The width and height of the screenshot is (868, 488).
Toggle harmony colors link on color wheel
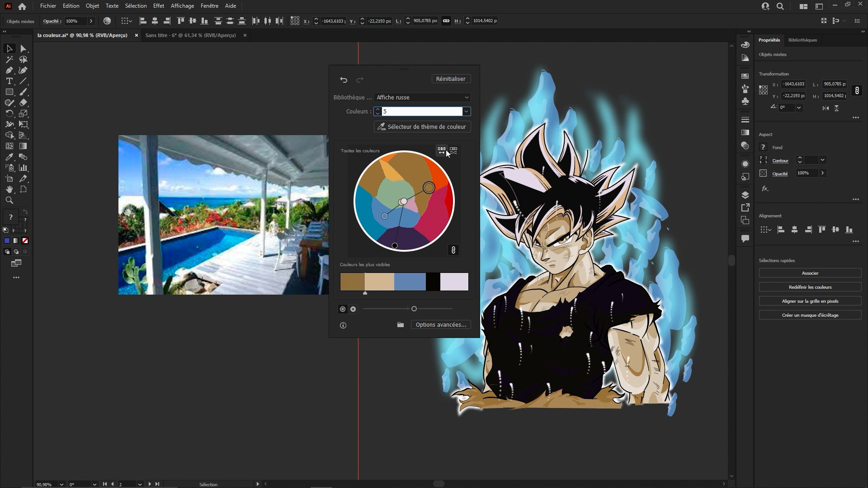click(453, 250)
